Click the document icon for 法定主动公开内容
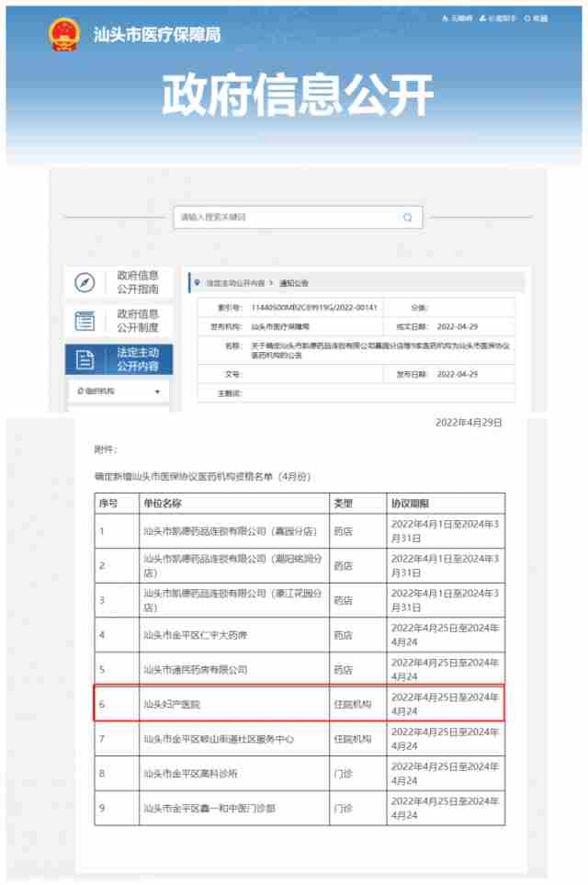588x885 pixels. [x=85, y=359]
